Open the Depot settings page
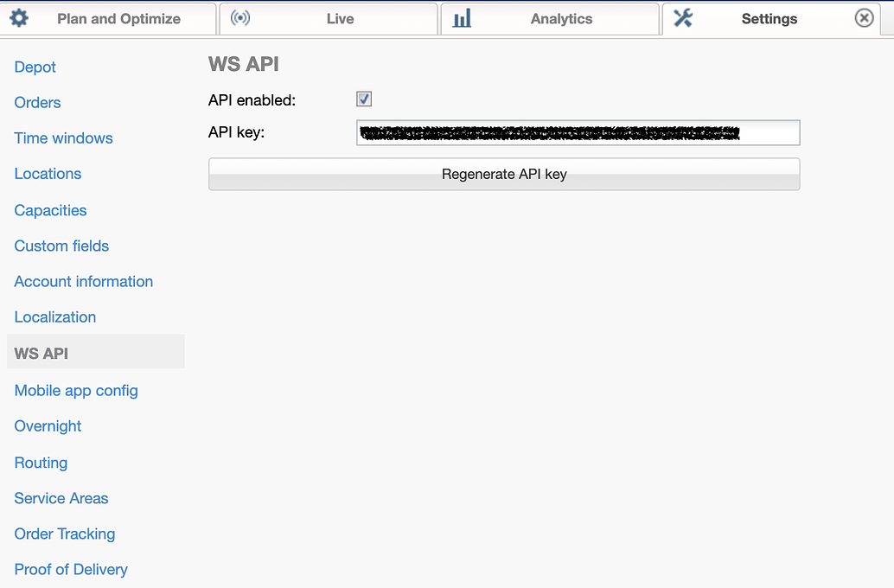Viewport: 894px width, 588px height. tap(35, 67)
